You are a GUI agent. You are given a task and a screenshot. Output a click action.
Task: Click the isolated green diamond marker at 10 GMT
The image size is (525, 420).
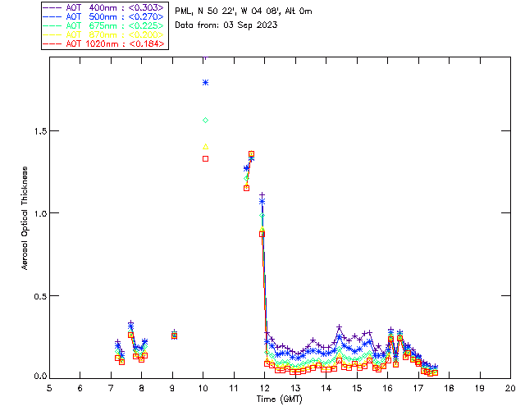tap(206, 121)
